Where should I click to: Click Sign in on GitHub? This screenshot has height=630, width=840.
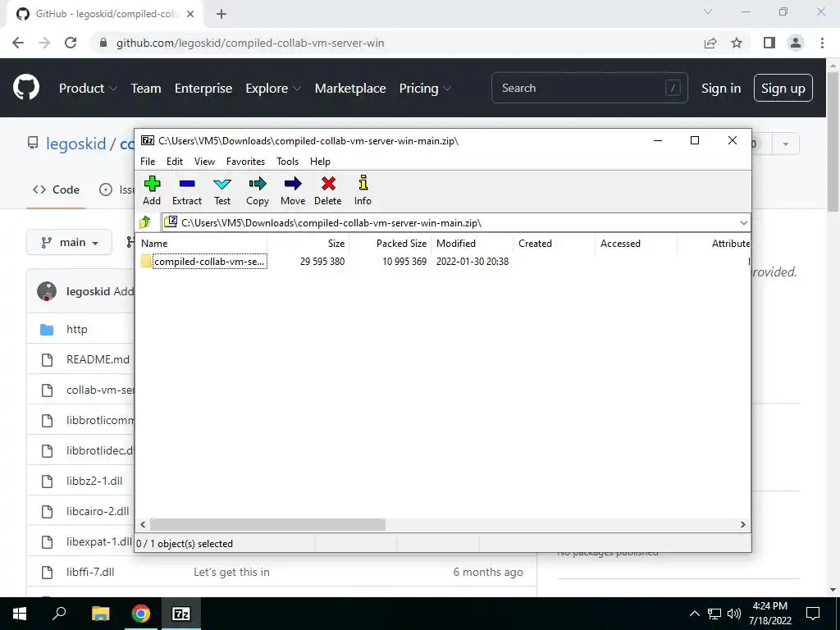721,88
